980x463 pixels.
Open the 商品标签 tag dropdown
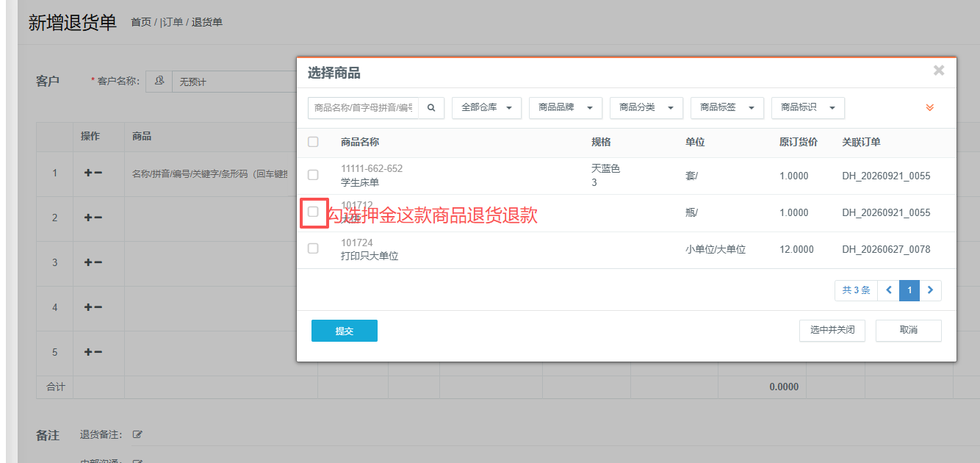coord(727,107)
